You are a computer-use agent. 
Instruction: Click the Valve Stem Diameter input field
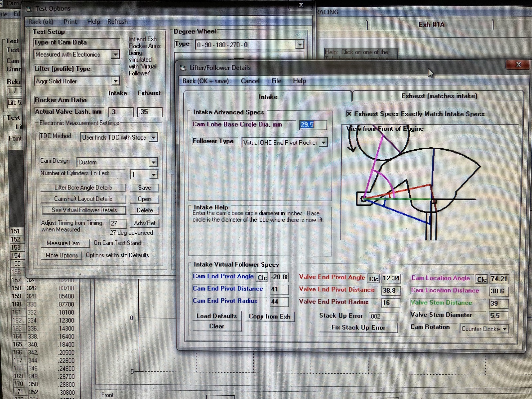click(498, 316)
